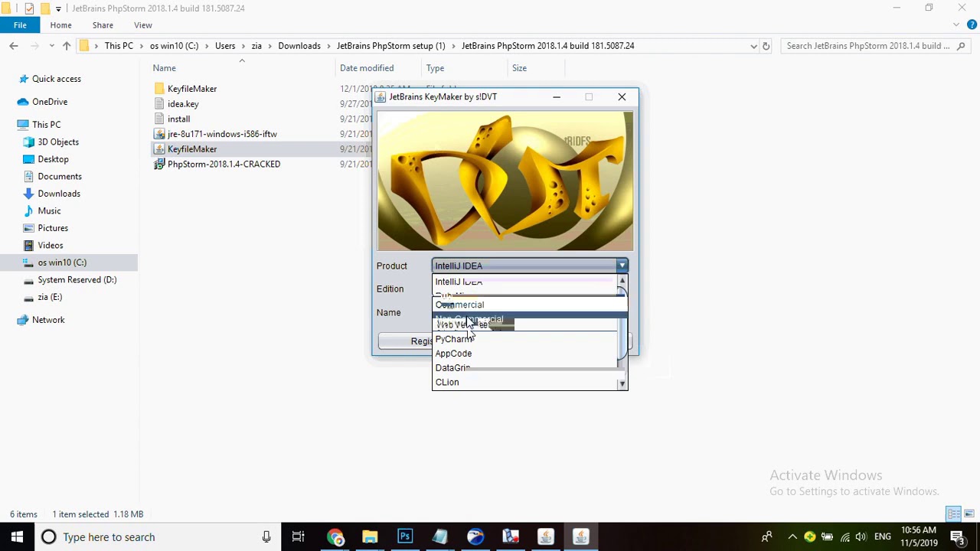Expand the address bar history dropdown
Screen dimensions: 980x551
click(753, 46)
